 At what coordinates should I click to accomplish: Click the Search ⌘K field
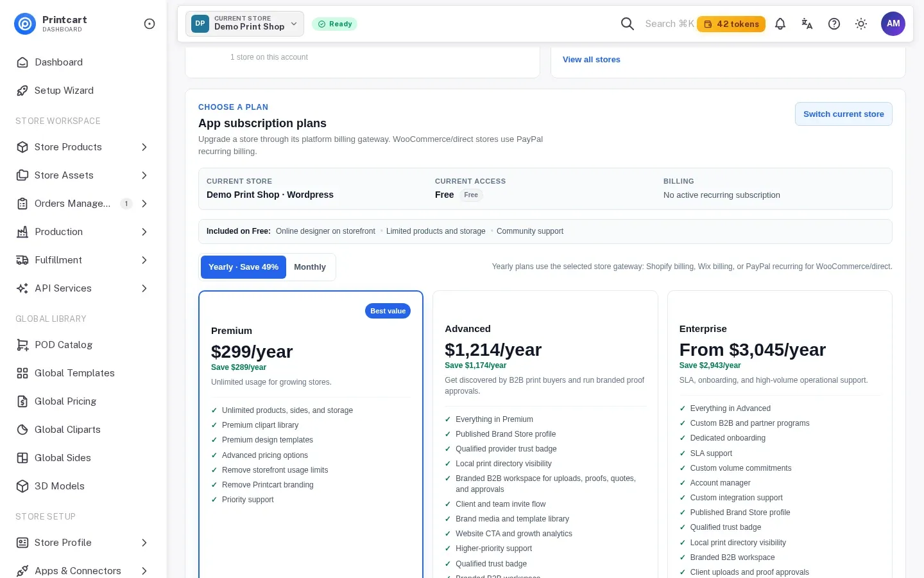670,24
